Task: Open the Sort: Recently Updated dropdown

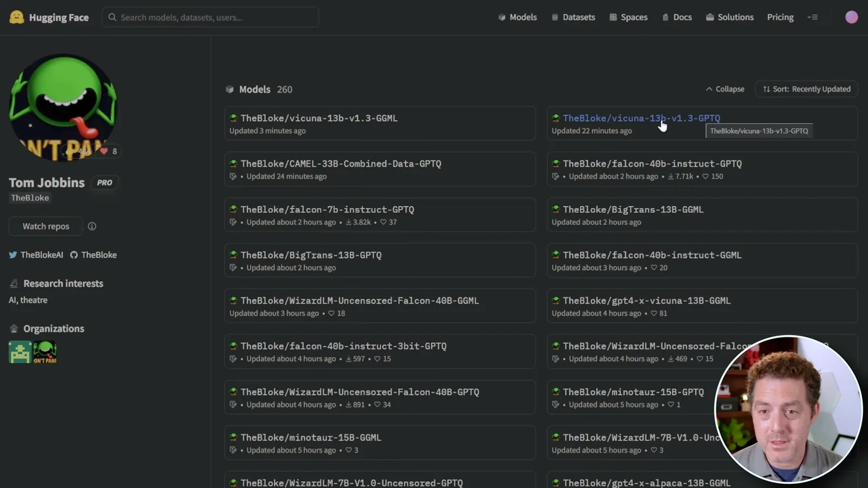Action: (x=806, y=89)
